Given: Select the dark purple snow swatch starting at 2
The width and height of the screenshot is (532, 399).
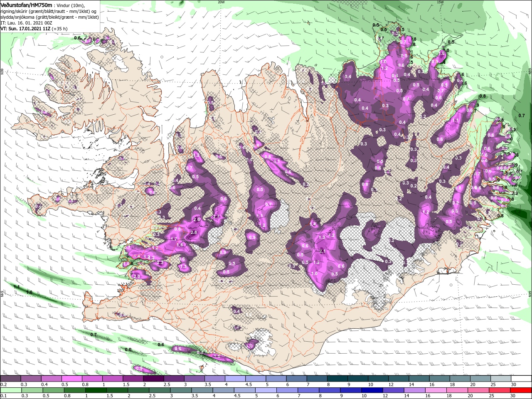Looking at the screenshot, I should point(153,379).
